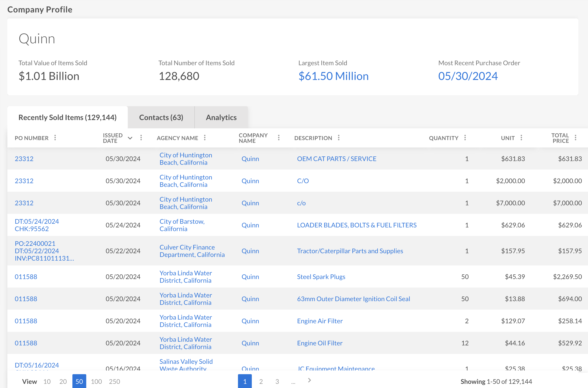Open City of Barstow agency link
The width and height of the screenshot is (588, 388).
coord(182,225)
